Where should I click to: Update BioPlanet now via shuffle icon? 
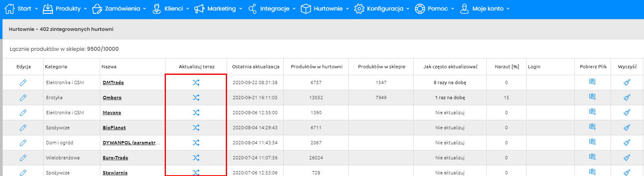tap(196, 128)
